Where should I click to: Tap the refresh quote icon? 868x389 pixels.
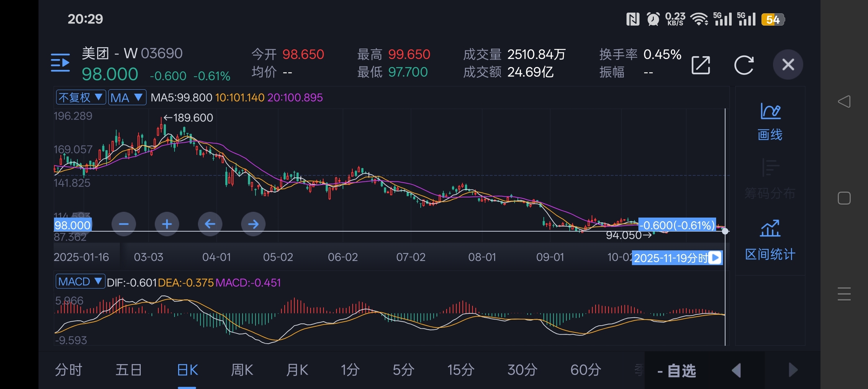tap(743, 65)
